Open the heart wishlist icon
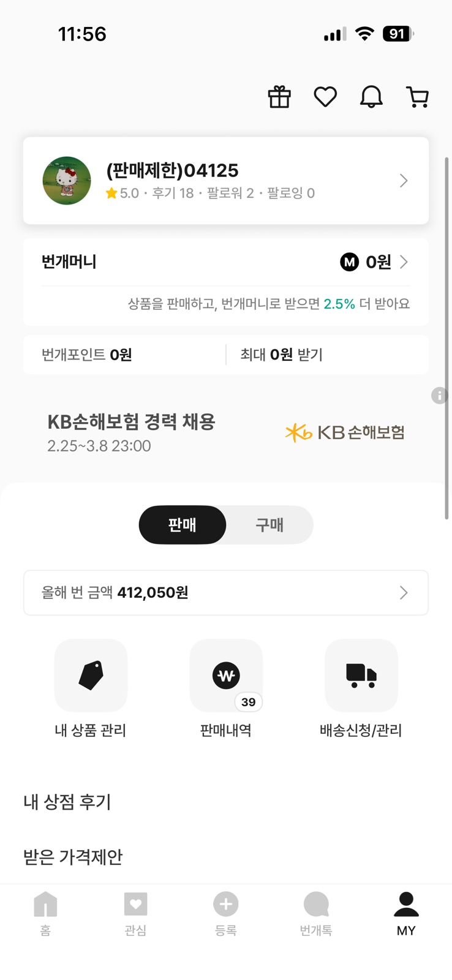Screen dimensions: 452x980 pos(325,97)
